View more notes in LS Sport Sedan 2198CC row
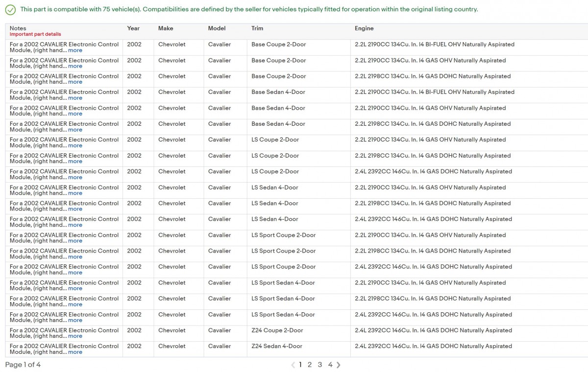 pyautogui.click(x=75, y=304)
